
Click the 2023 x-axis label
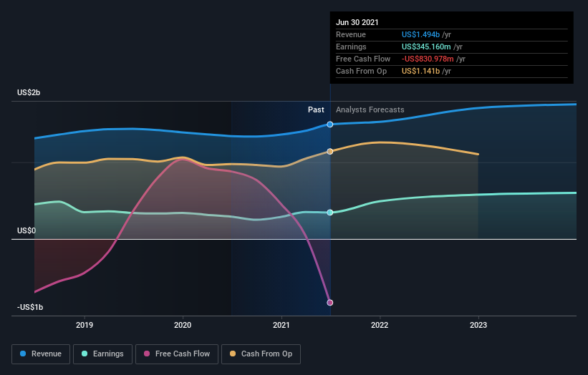click(478, 325)
